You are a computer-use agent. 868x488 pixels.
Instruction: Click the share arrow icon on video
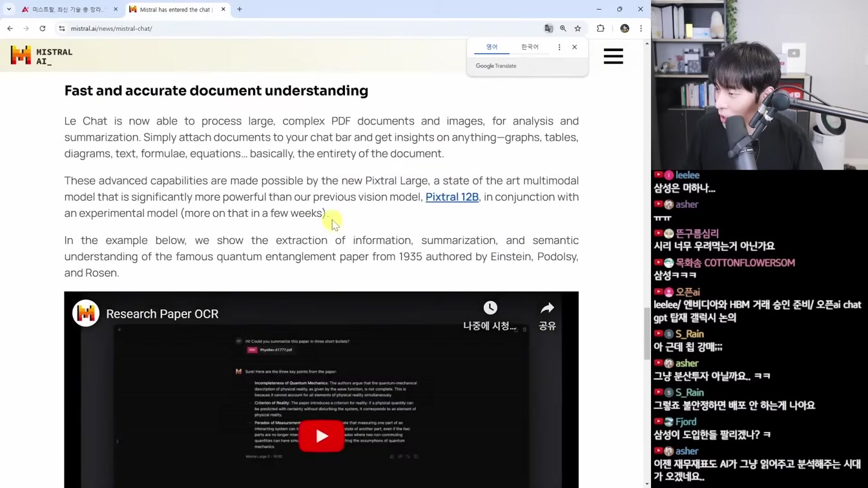547,308
